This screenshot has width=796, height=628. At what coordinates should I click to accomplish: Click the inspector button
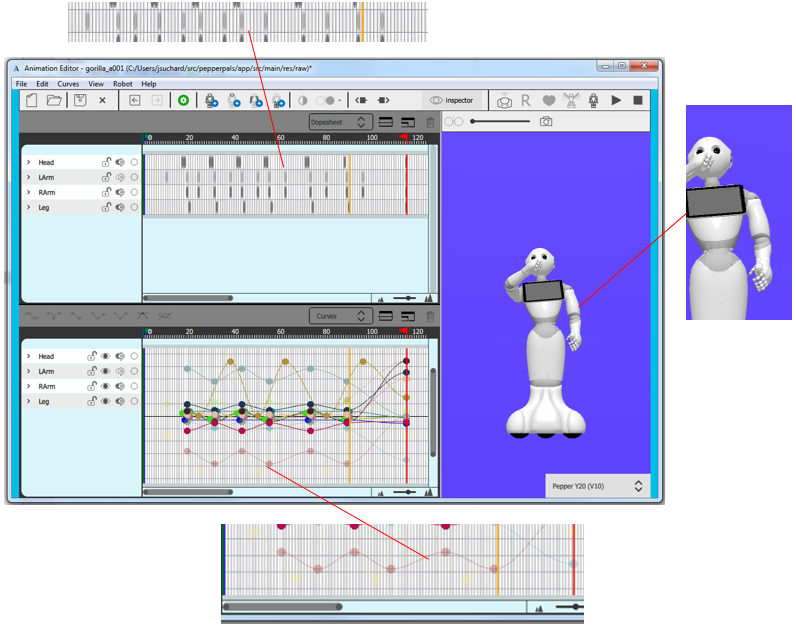(453, 100)
